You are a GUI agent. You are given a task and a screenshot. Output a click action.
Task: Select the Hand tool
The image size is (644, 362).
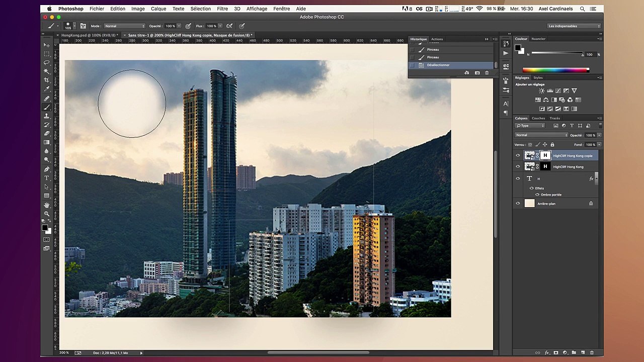coord(47,205)
